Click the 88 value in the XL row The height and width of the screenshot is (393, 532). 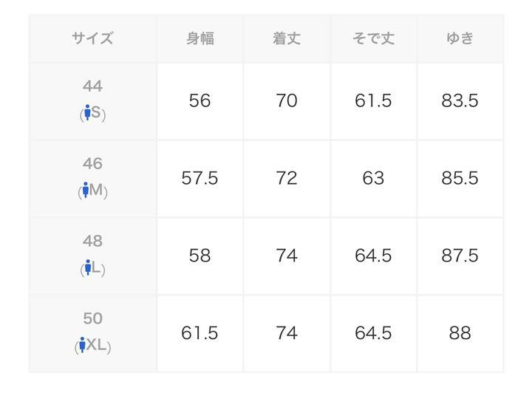pyautogui.click(x=460, y=333)
